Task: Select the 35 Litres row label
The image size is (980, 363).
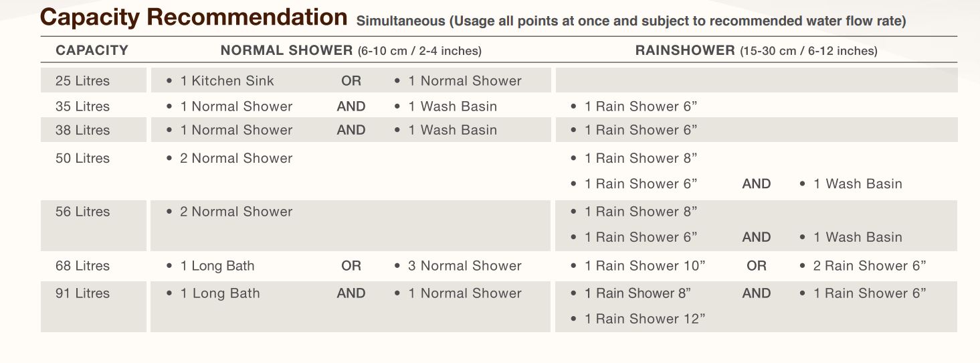Action: click(x=82, y=106)
